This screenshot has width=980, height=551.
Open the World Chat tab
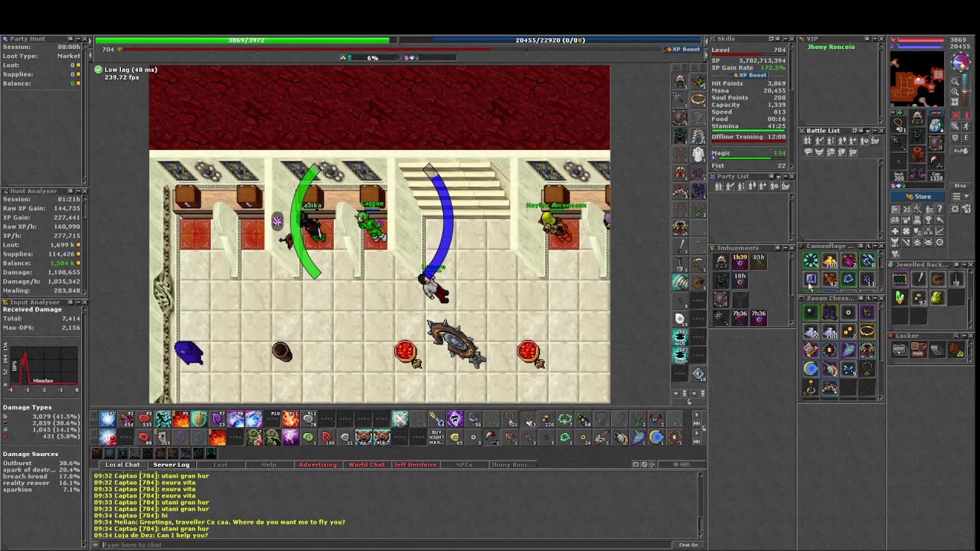pos(367,465)
